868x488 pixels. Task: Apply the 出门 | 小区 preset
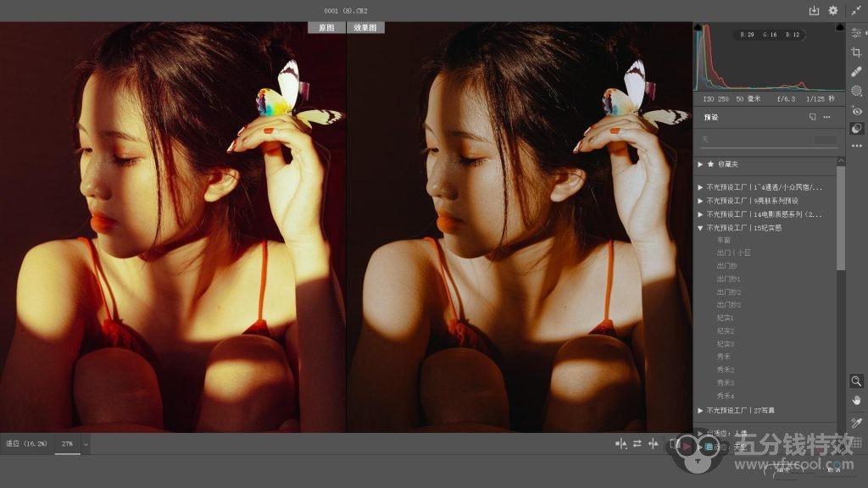733,252
